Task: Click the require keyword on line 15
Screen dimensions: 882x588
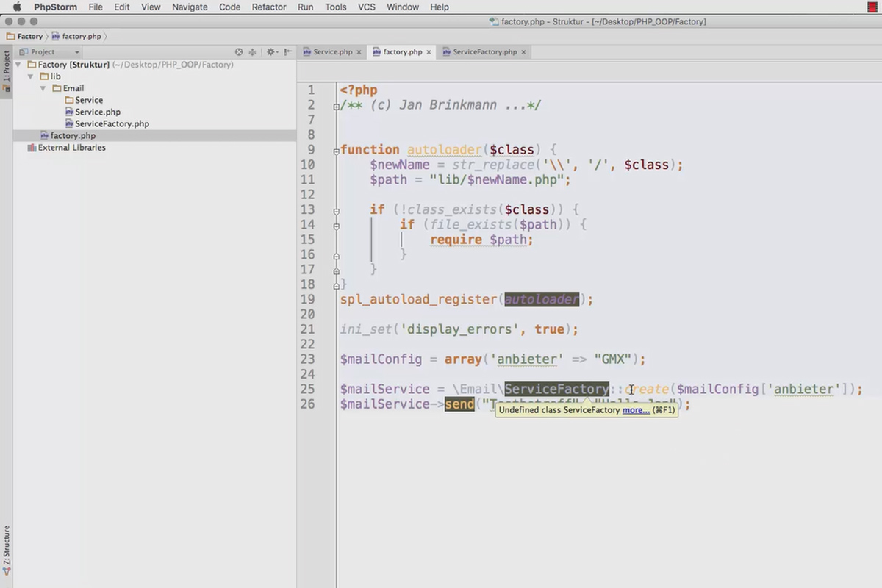Action: (456, 240)
